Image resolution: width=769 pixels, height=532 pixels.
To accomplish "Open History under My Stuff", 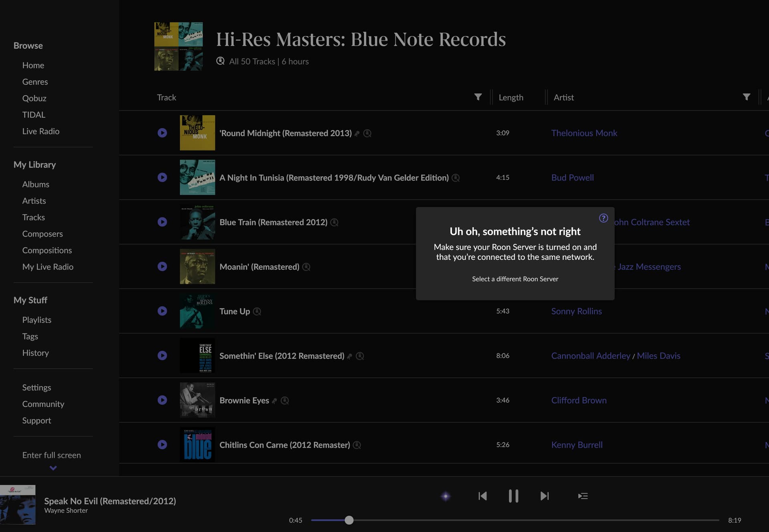I will [36, 353].
